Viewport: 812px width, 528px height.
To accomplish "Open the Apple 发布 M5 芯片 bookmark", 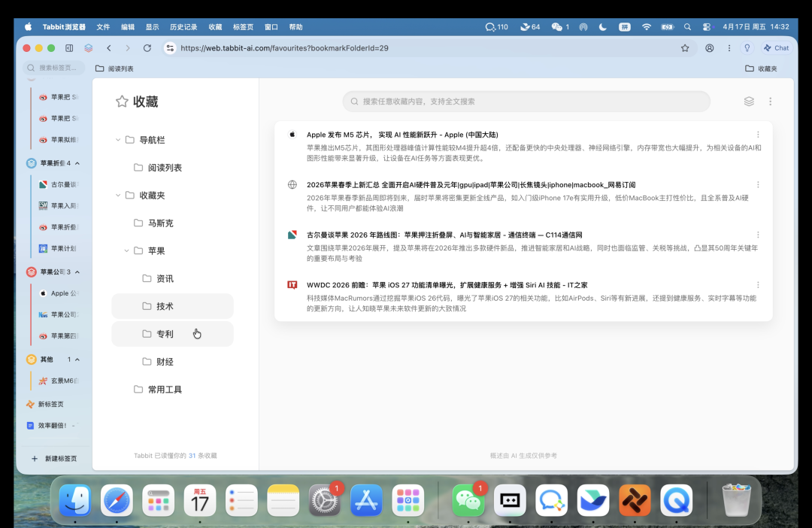I will tap(401, 135).
